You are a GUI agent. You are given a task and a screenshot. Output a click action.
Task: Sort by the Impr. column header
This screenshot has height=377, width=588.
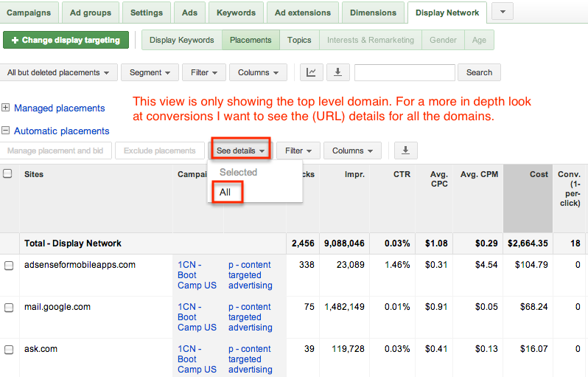click(354, 174)
